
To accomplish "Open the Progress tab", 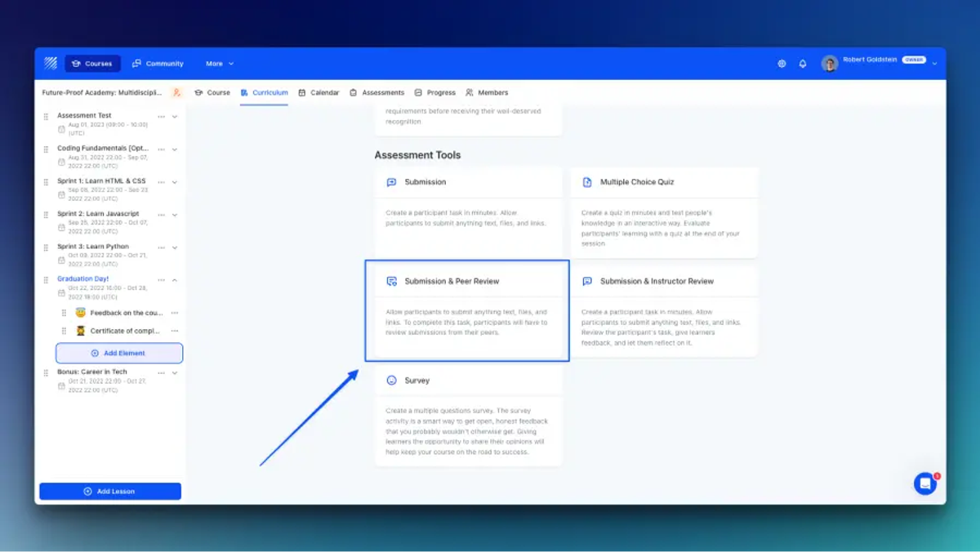I will pyautogui.click(x=435, y=93).
